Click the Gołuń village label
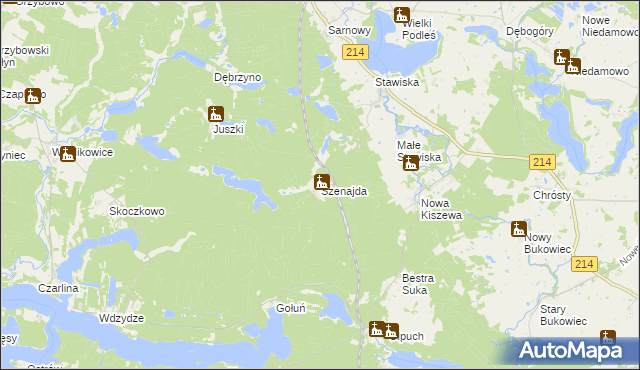640x370 pixels. point(291,308)
